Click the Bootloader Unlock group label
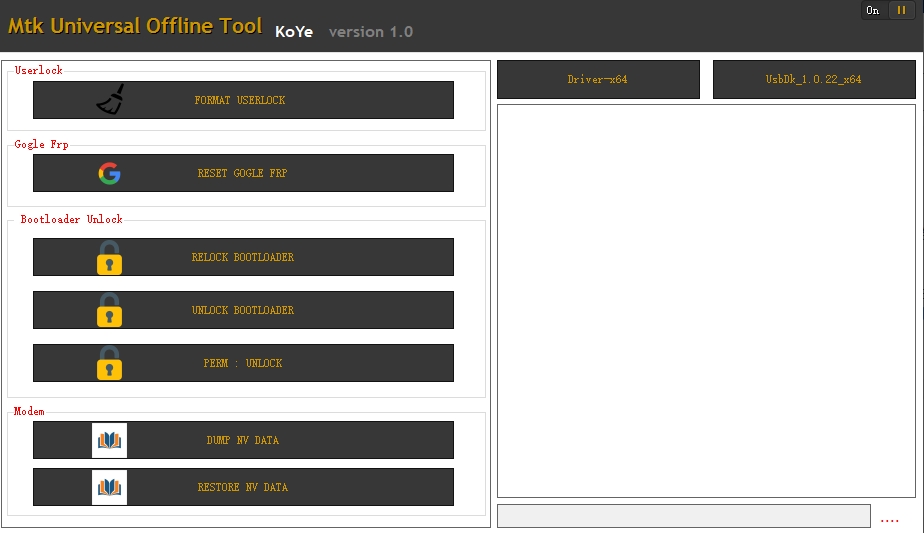This screenshot has width=924, height=533. pyautogui.click(x=71, y=219)
